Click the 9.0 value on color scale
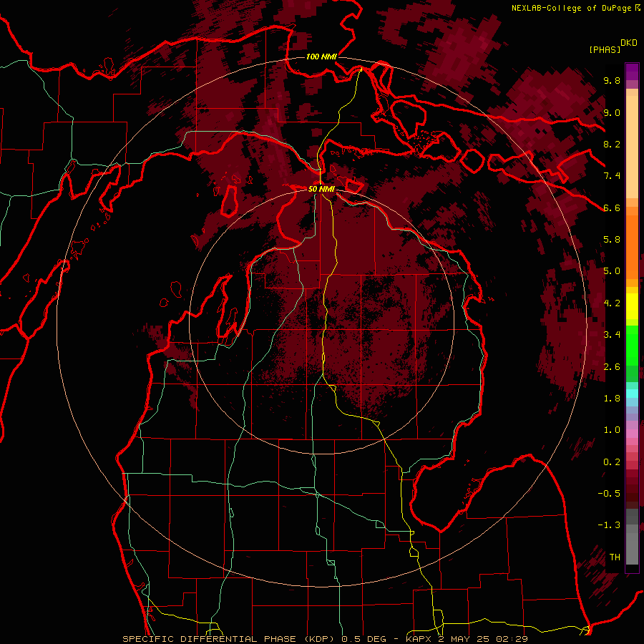The height and width of the screenshot is (644, 644). [612, 112]
